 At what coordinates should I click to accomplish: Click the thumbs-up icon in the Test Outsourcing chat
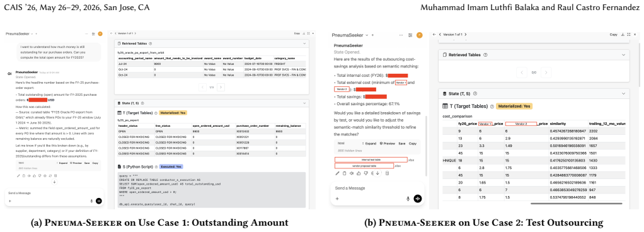358,173
